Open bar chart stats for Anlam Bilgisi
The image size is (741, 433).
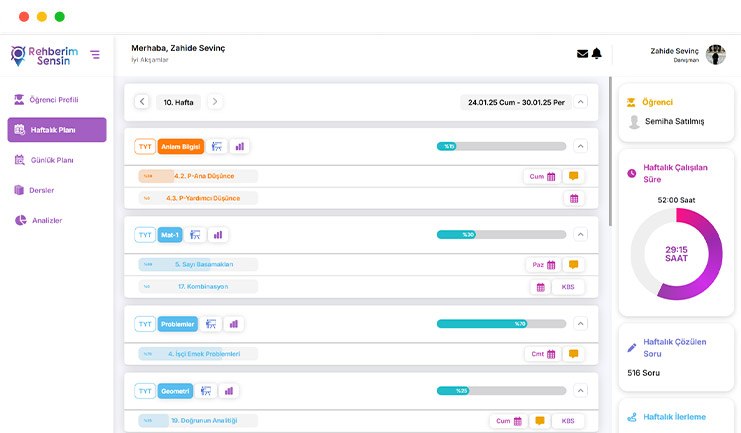(x=239, y=146)
